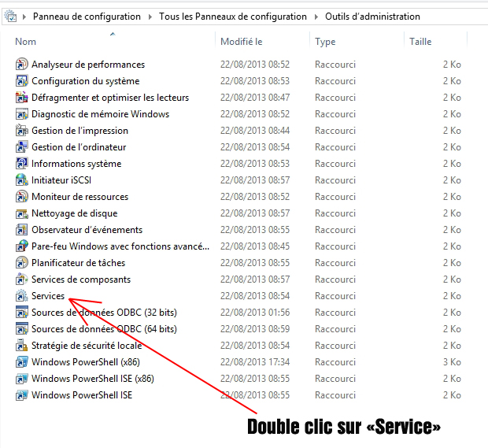The image size is (488, 448).
Task: Click the Stratégie de sécurité locale icon
Action: coord(22,346)
